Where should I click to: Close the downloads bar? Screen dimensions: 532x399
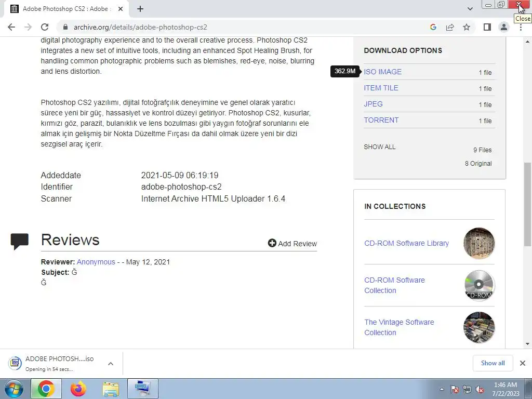coord(523,363)
